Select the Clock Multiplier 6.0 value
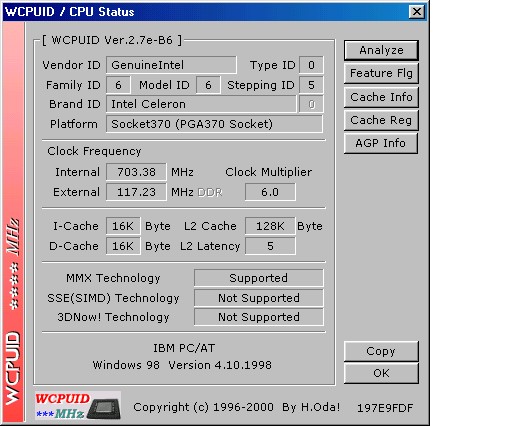Viewport: 512px width, 426px height. 270,192
